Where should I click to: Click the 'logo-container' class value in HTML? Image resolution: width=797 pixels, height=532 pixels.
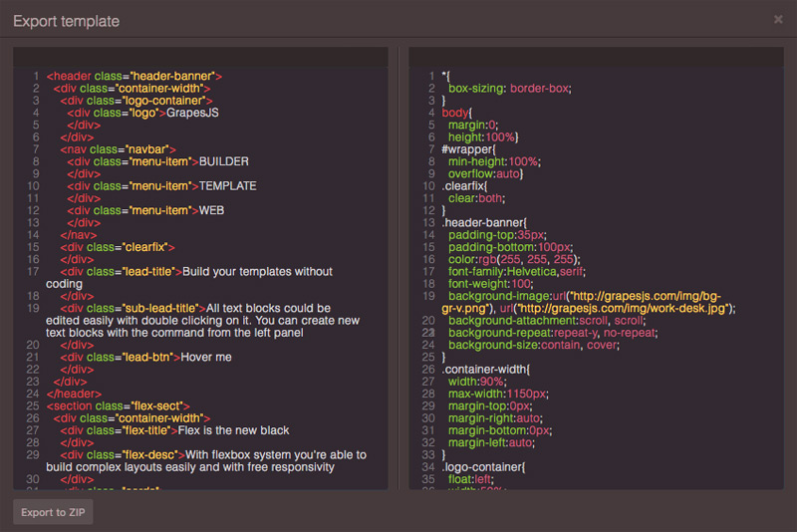165,101
